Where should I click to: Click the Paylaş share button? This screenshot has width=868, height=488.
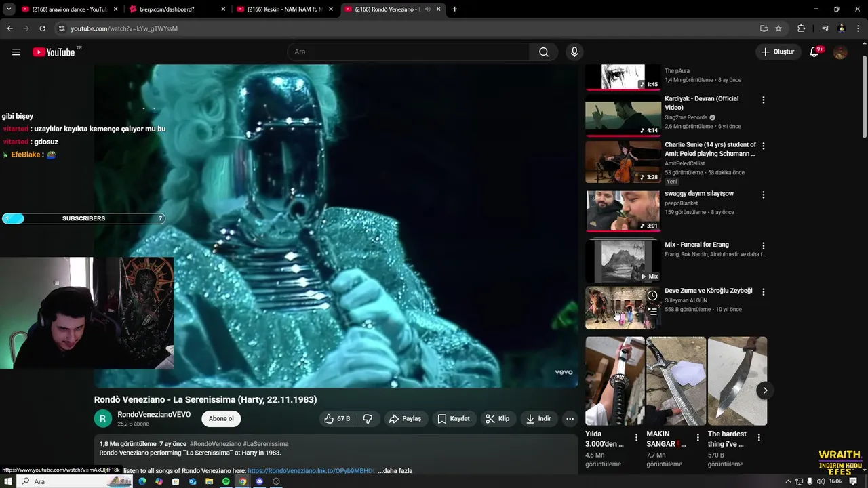pos(405,419)
